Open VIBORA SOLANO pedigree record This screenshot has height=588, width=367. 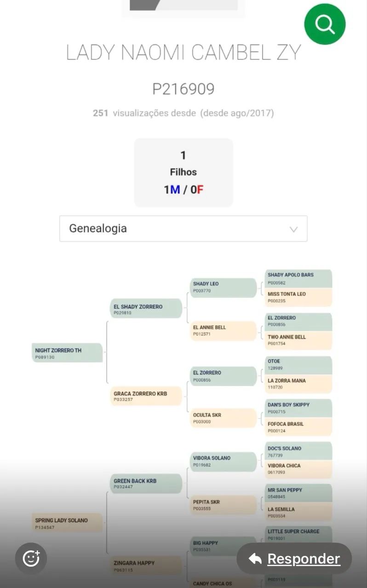point(224,461)
